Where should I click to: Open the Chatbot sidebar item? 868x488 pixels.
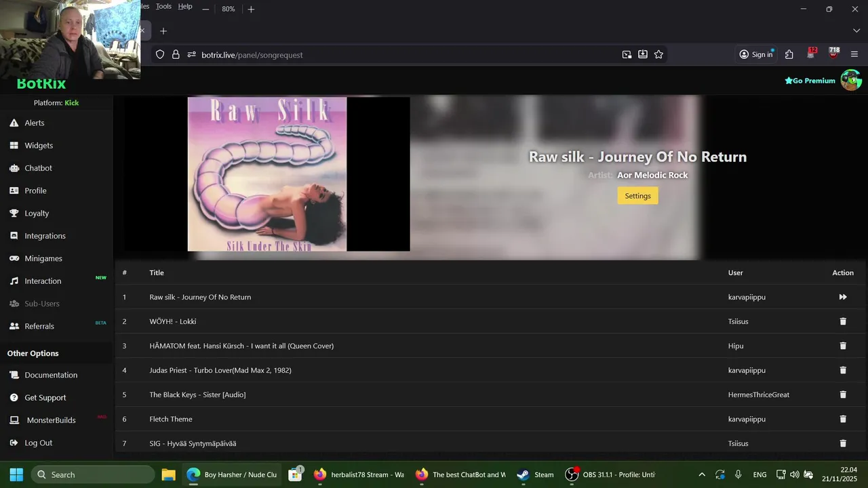(38, 168)
